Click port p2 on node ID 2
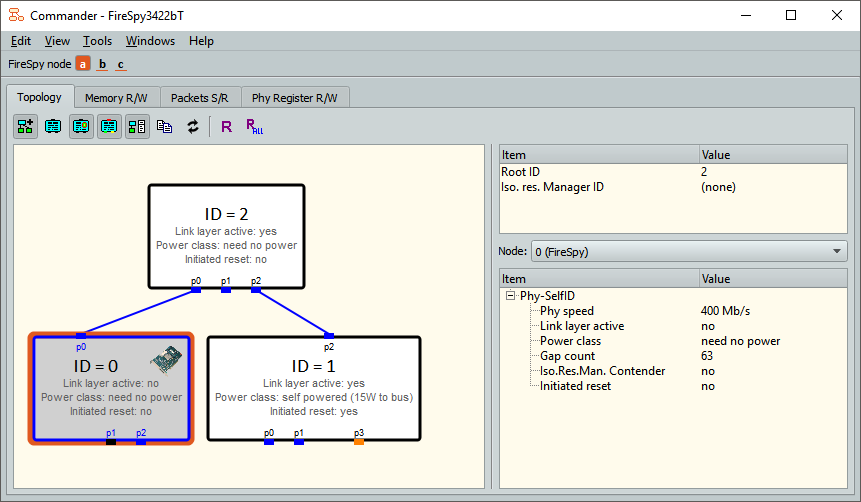 (256, 289)
